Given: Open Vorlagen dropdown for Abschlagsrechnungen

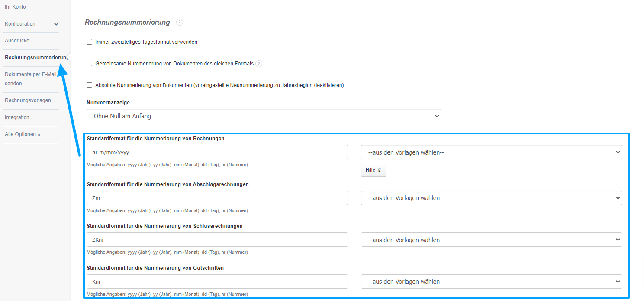Looking at the screenshot, I should [x=491, y=198].
